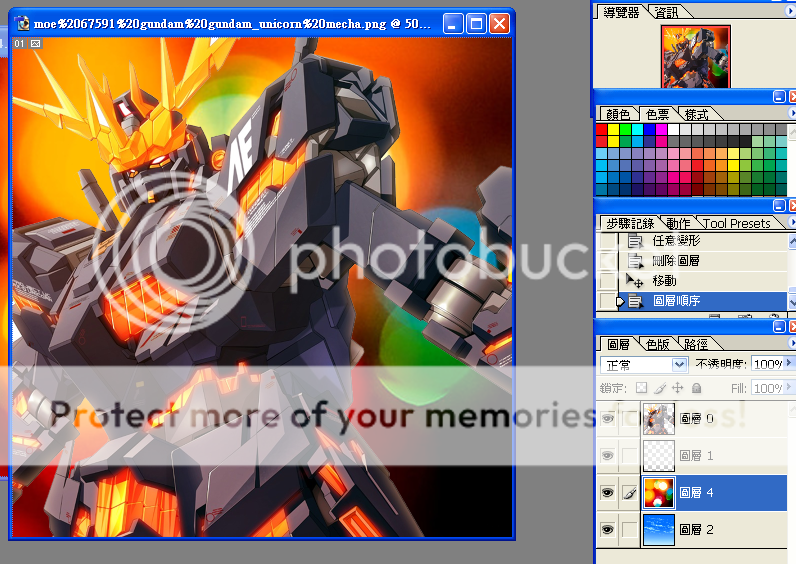Click paintbrush icon beside layer 圖層 4

(629, 492)
